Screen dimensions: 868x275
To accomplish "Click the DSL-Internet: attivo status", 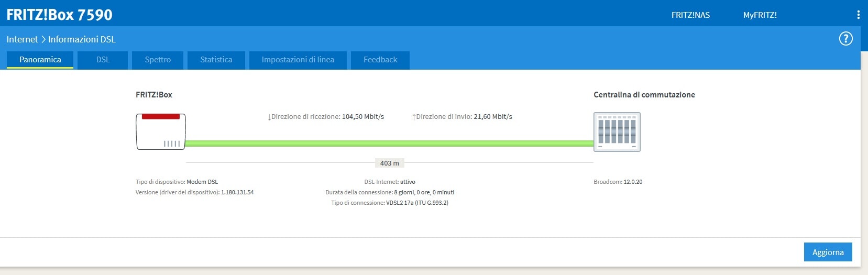I will pos(390,182).
